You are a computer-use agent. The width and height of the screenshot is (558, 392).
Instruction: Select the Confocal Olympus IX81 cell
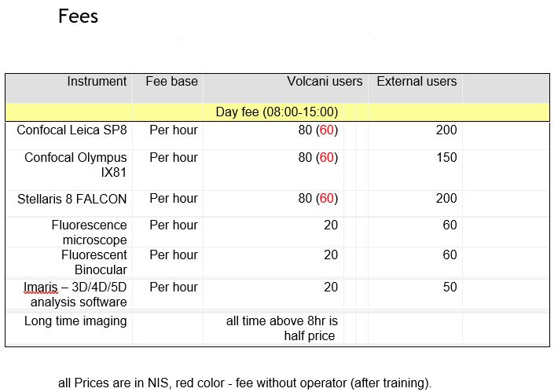coord(76,164)
